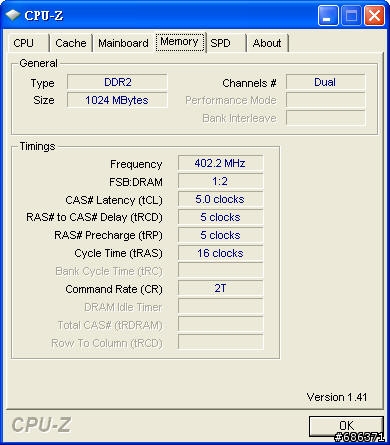Click the RAS# Precharge (tRP) label
The image size is (390, 445).
click(x=108, y=235)
